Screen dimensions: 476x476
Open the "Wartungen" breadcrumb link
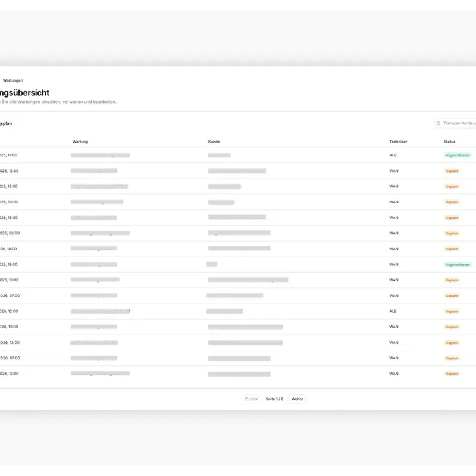(x=13, y=80)
